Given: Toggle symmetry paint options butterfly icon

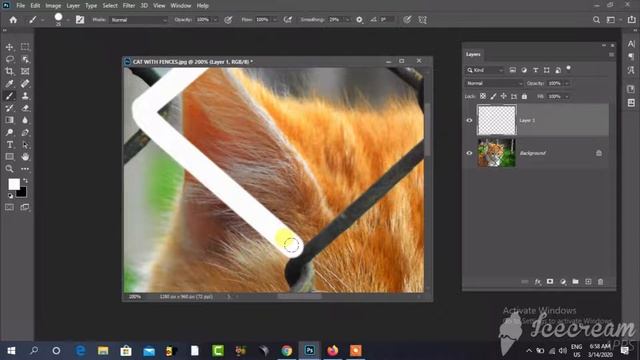Looking at the screenshot, I should coord(422,20).
